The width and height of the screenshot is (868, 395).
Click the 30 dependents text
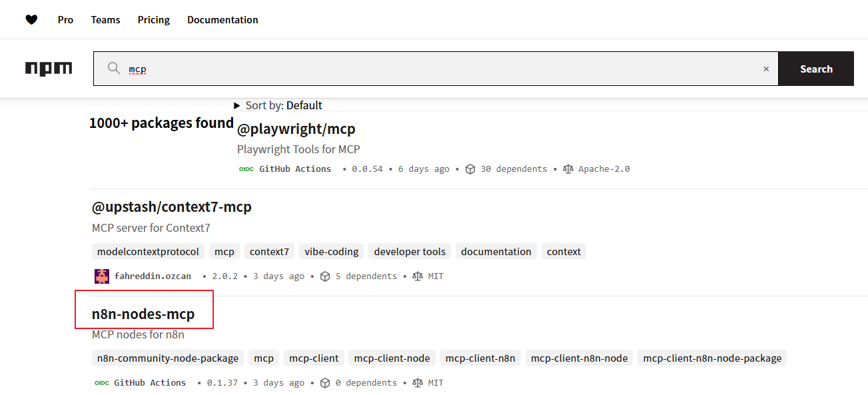click(514, 169)
